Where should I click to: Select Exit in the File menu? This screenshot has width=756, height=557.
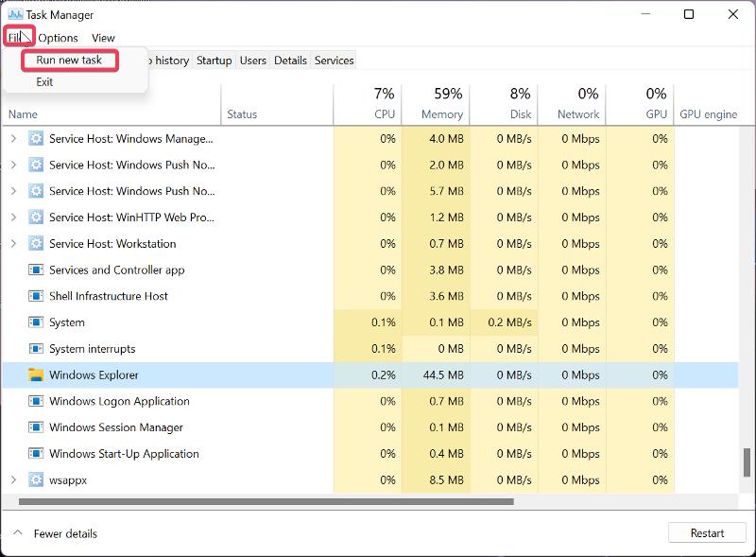44,82
